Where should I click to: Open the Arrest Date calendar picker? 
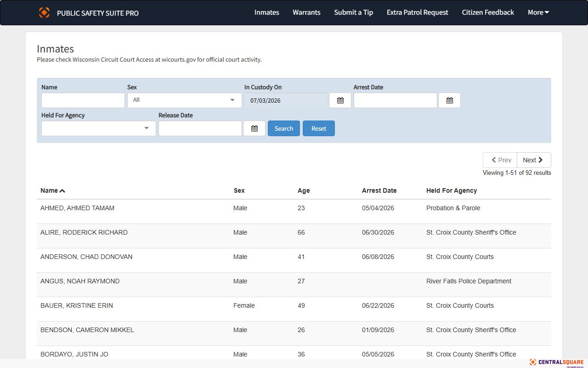pos(449,100)
